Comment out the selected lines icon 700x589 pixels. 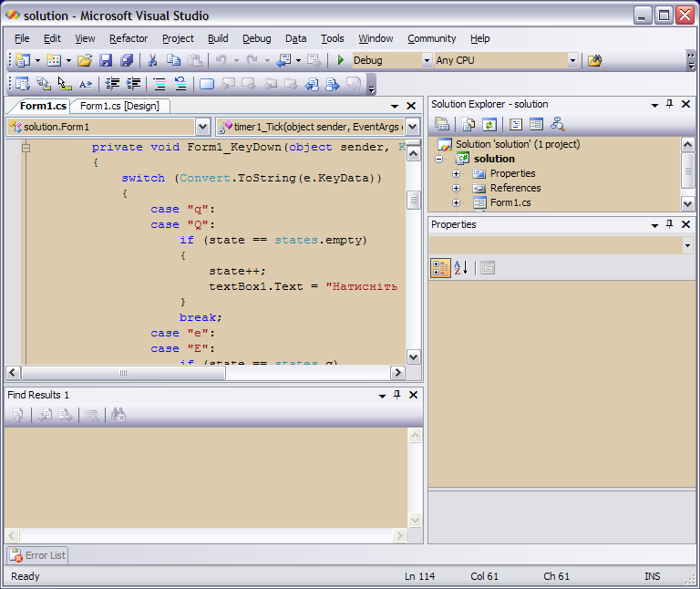point(159,84)
